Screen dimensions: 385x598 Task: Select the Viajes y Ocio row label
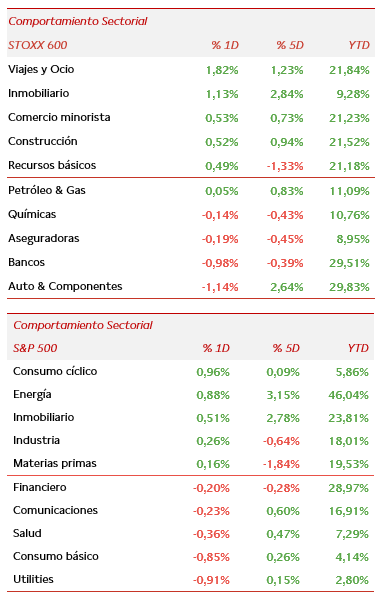(x=41, y=69)
